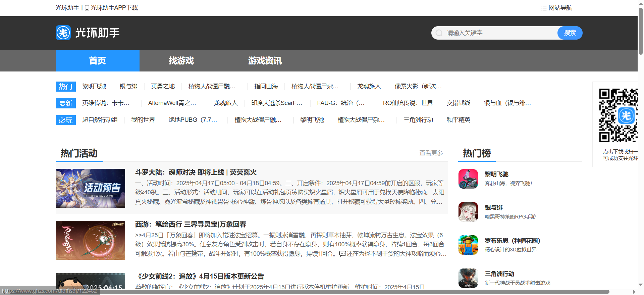Click the magnifier icon in search box
Viewport: 644px width, 295px height.
[439, 33]
